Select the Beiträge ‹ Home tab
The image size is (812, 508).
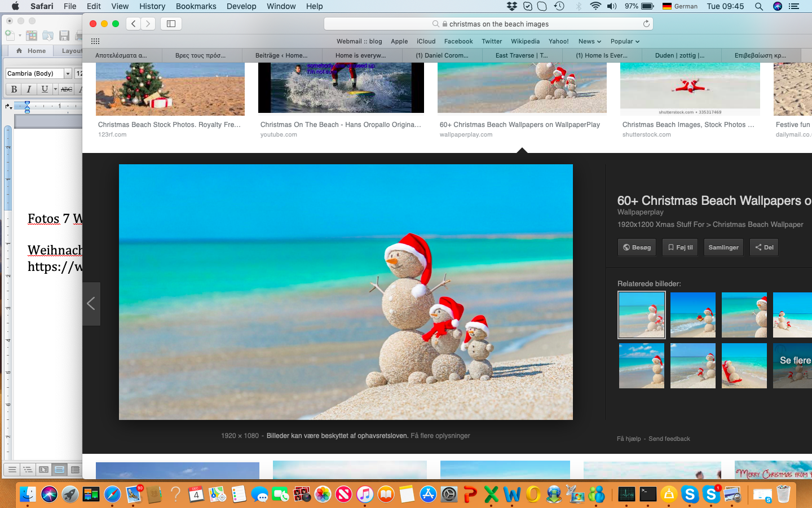tap(281, 55)
